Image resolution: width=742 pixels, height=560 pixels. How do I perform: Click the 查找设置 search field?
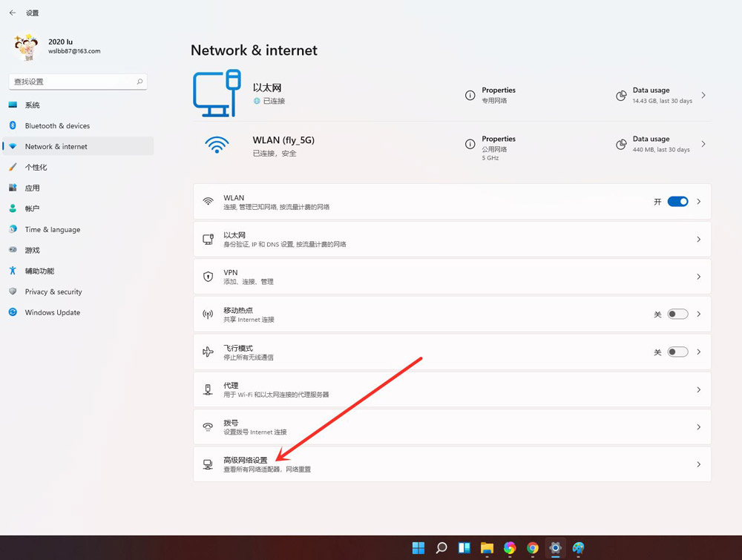[74, 82]
